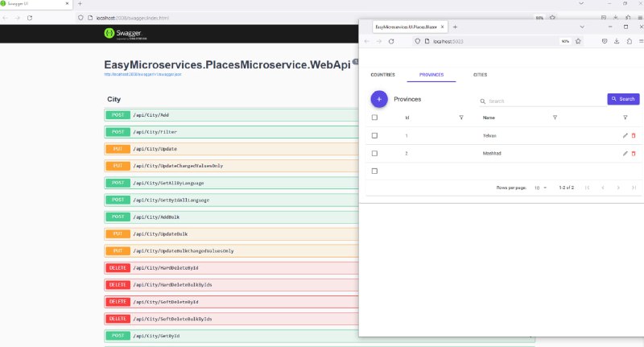The image size is (644, 347).
Task: Click the zoom level badge in the Blazor address bar
Action: pos(565,42)
